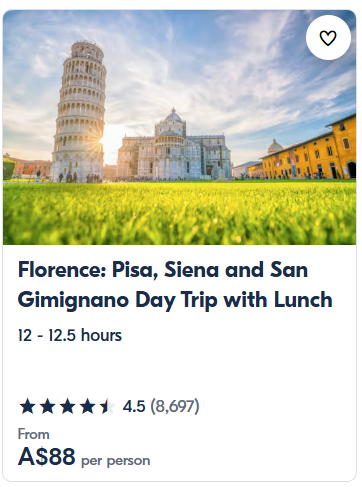
Task: Click the second rating star
Action: point(48,407)
